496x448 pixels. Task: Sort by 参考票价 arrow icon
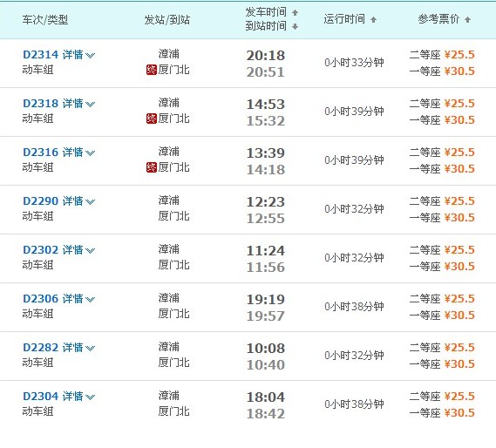tap(467, 20)
